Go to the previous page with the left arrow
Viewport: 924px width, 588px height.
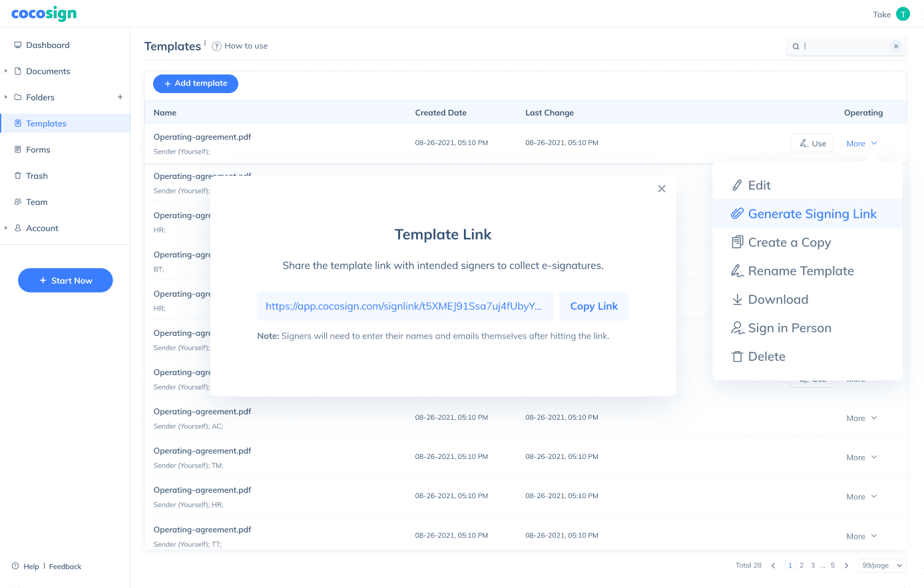pos(773,565)
